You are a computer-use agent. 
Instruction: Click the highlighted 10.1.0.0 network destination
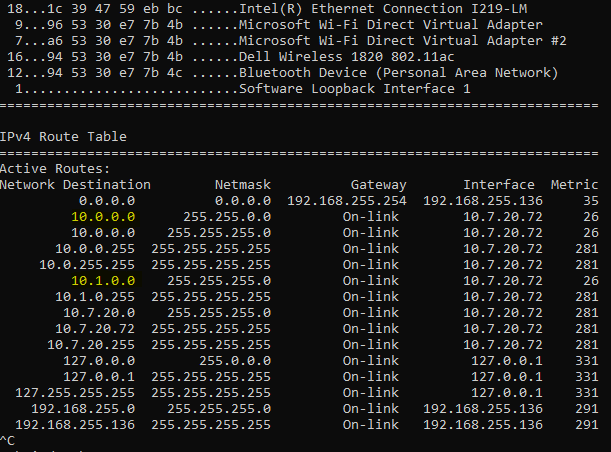tap(103, 281)
